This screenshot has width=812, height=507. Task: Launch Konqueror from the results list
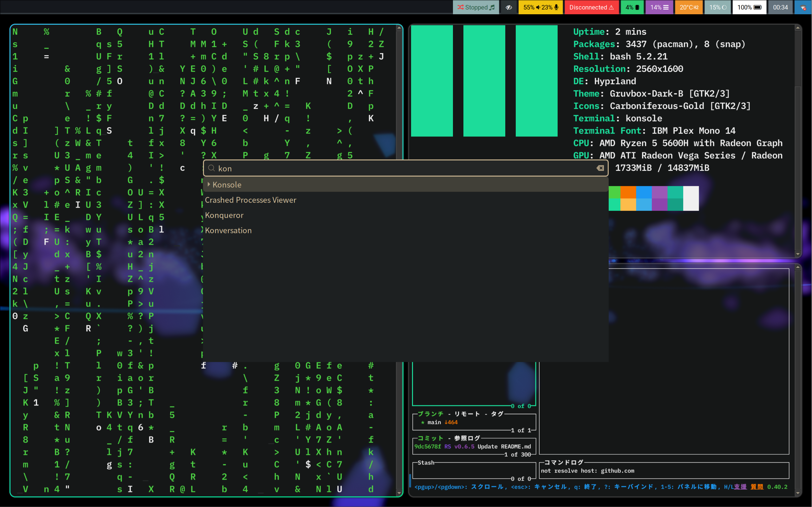click(224, 215)
